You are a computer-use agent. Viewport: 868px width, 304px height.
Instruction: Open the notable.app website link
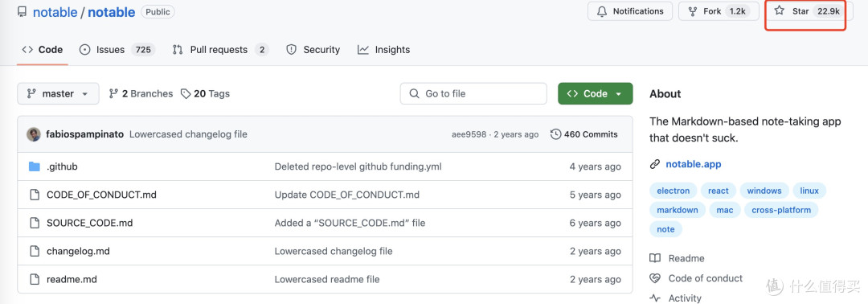[693, 164]
